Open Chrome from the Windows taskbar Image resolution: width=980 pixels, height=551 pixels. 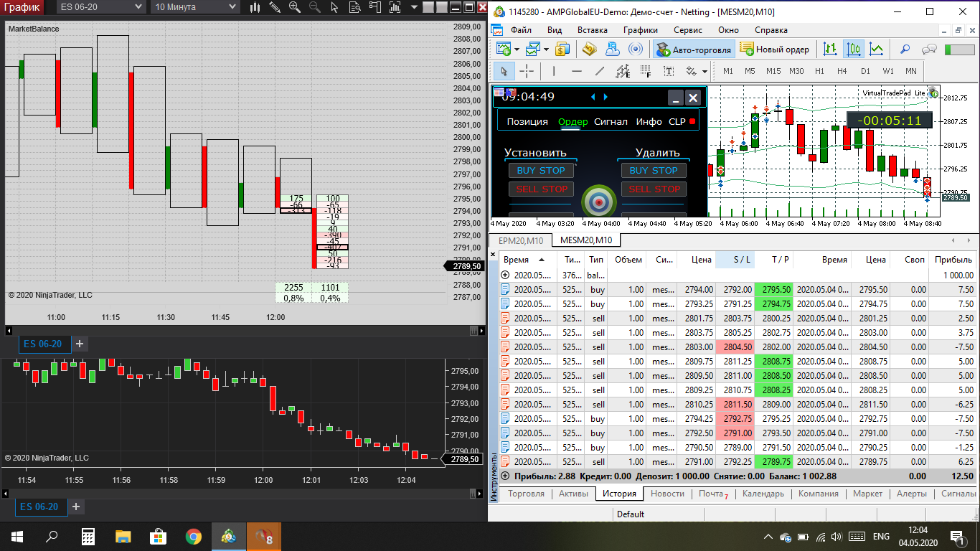pyautogui.click(x=193, y=536)
